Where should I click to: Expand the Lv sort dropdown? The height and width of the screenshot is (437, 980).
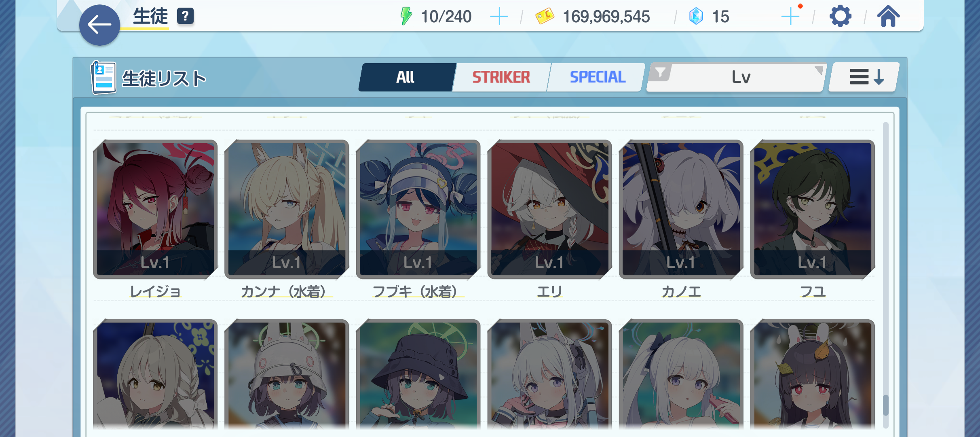coord(737,77)
